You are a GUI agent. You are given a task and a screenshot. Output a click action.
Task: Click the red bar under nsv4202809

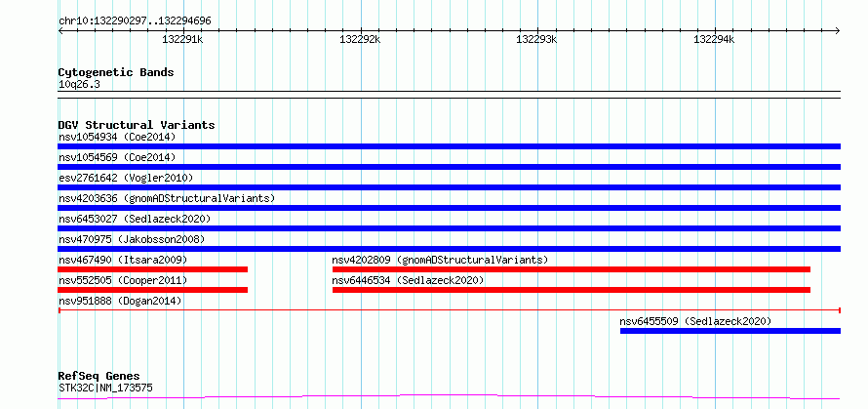[572, 269]
